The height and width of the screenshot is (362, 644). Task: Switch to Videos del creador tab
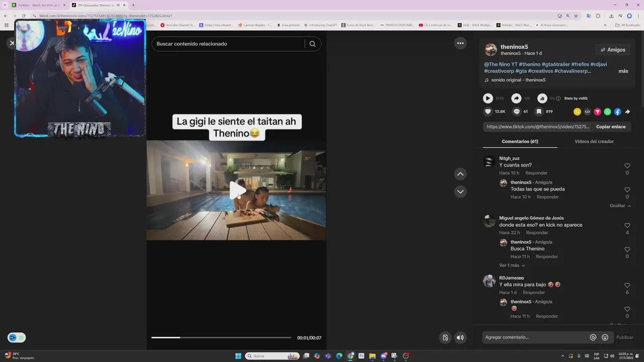coord(594,141)
